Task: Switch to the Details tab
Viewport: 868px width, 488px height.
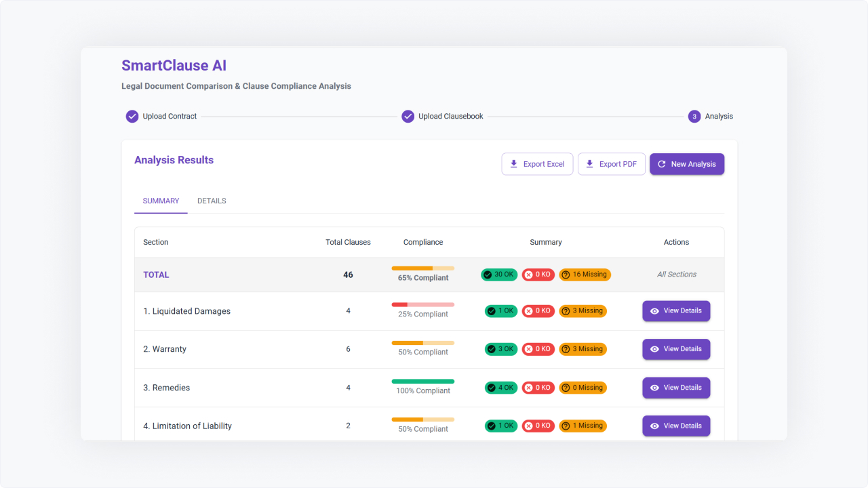Action: [212, 201]
